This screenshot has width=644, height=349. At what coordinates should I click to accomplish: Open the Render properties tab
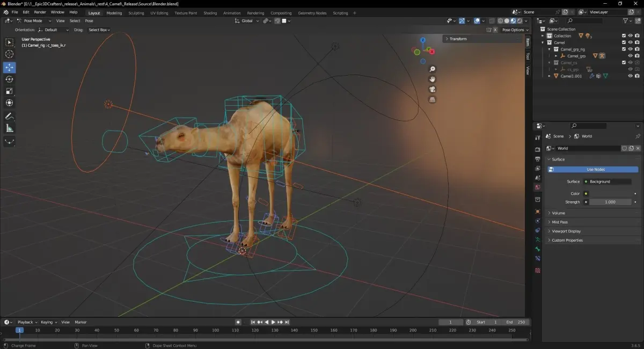[x=538, y=149]
